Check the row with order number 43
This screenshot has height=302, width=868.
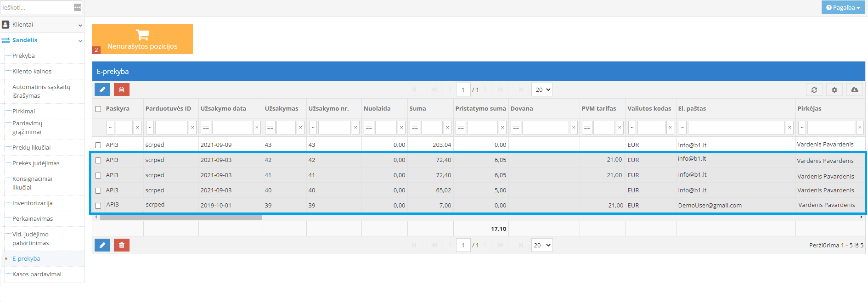pyautogui.click(x=98, y=145)
